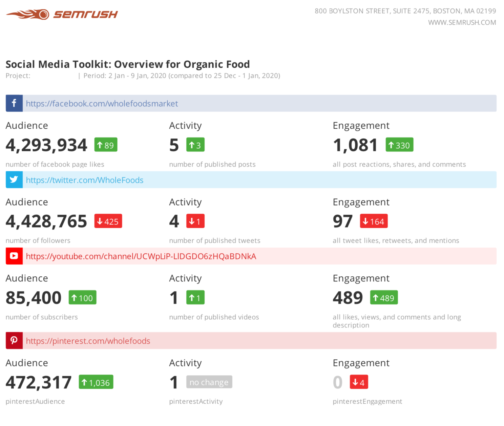
Task: Click the green 89 Facebook audience badge
Action: tap(106, 145)
